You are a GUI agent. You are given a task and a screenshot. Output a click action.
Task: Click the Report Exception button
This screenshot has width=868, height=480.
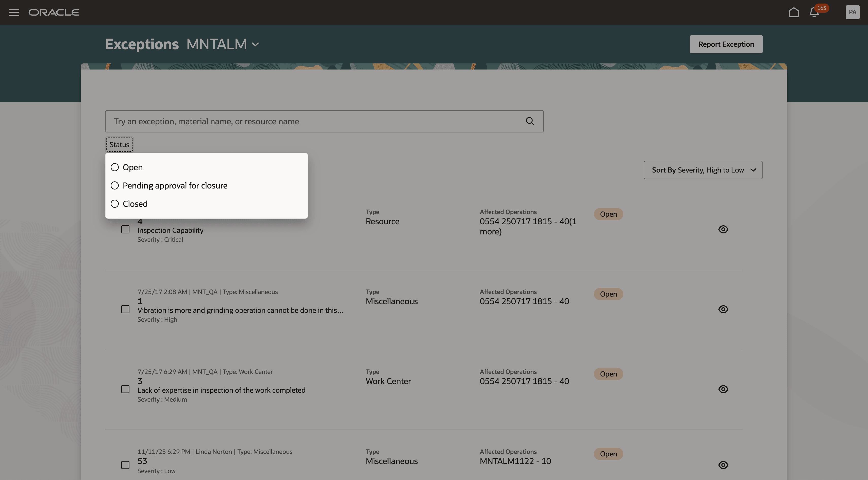(x=726, y=44)
